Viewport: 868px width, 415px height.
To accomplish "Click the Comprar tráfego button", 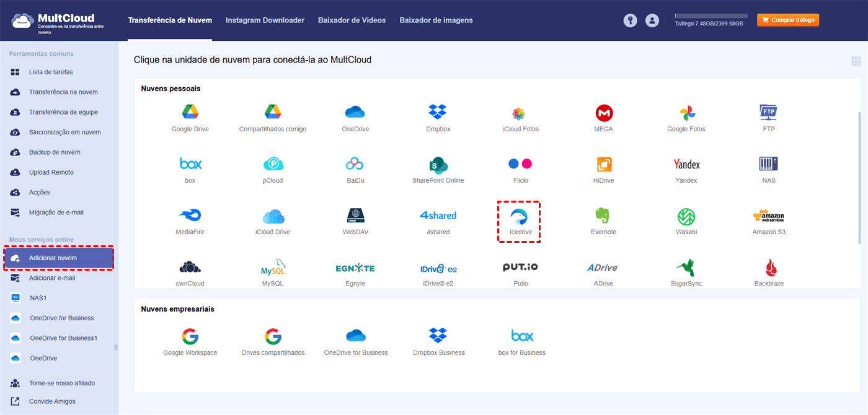I will click(x=787, y=20).
